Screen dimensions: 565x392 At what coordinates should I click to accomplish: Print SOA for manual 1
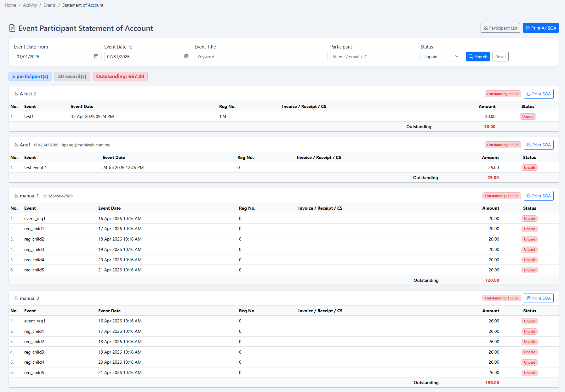point(539,196)
